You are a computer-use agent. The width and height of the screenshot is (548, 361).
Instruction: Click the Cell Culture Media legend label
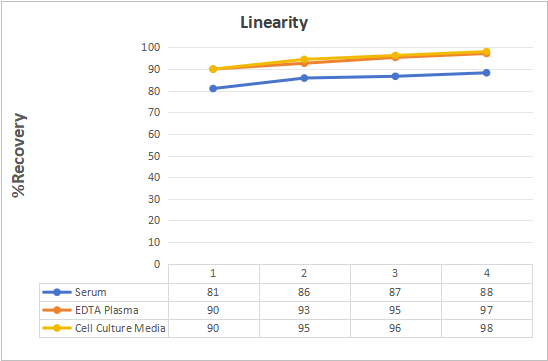click(120, 328)
